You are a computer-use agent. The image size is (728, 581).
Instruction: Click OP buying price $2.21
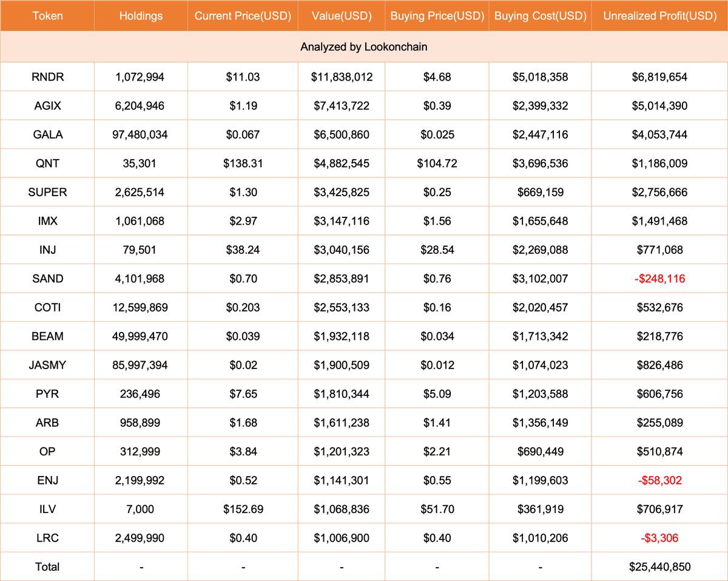click(x=437, y=452)
